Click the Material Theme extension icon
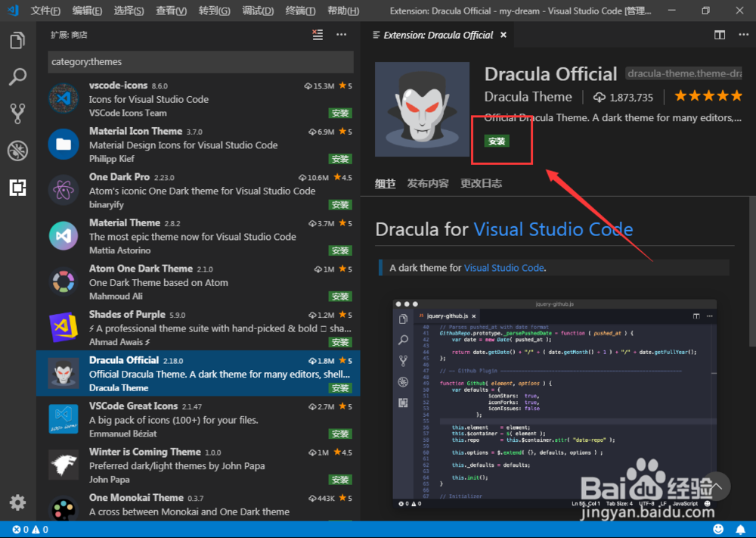756x538 pixels. point(64,236)
